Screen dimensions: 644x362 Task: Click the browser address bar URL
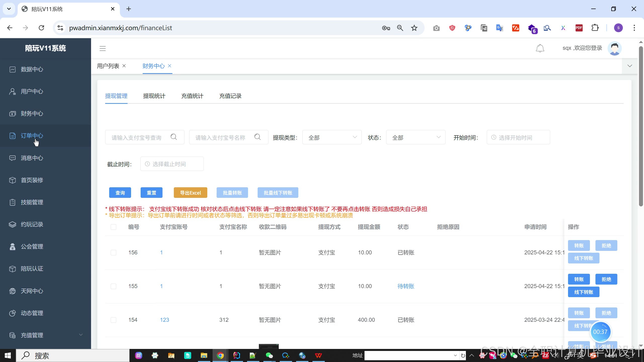click(x=120, y=28)
